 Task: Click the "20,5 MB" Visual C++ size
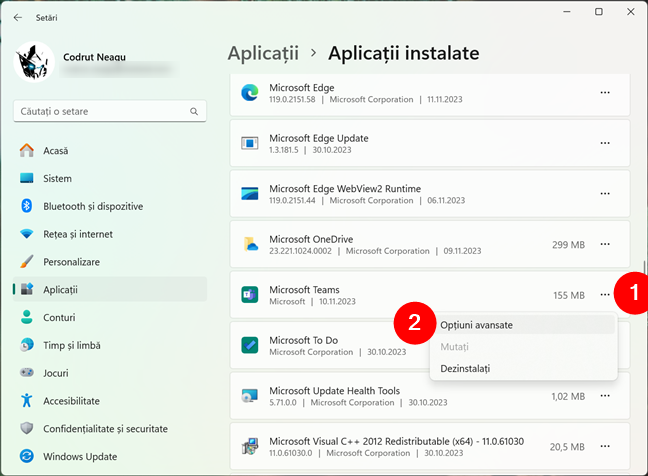(567, 447)
